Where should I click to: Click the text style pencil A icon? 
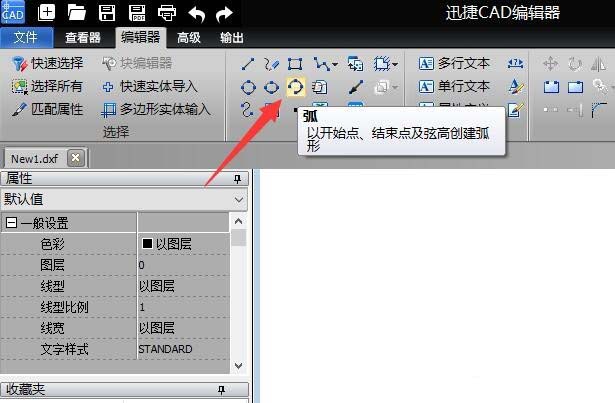[515, 86]
